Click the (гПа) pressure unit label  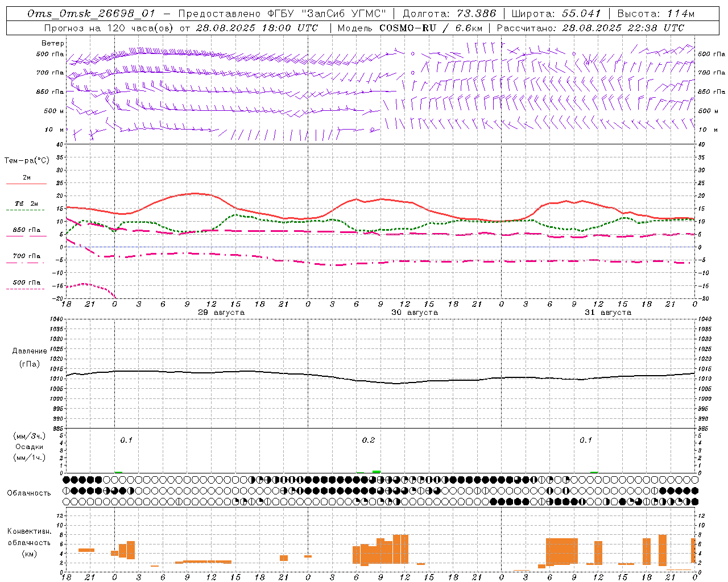tap(30, 364)
